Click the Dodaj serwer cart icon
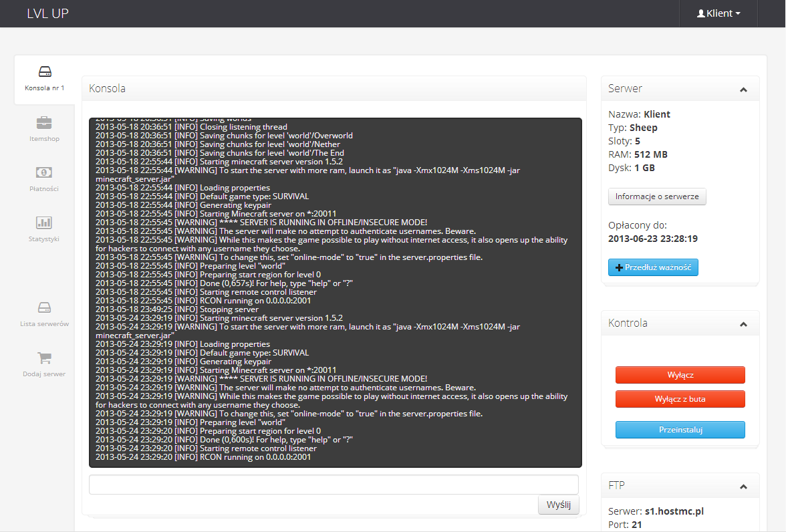 click(44, 358)
